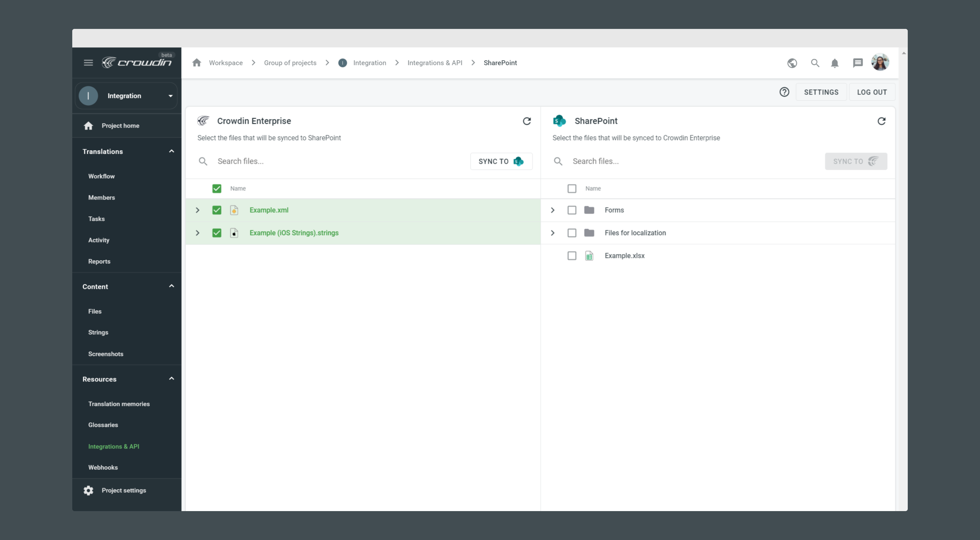Open Activity in the sidebar
The image size is (980, 540).
pyautogui.click(x=99, y=240)
